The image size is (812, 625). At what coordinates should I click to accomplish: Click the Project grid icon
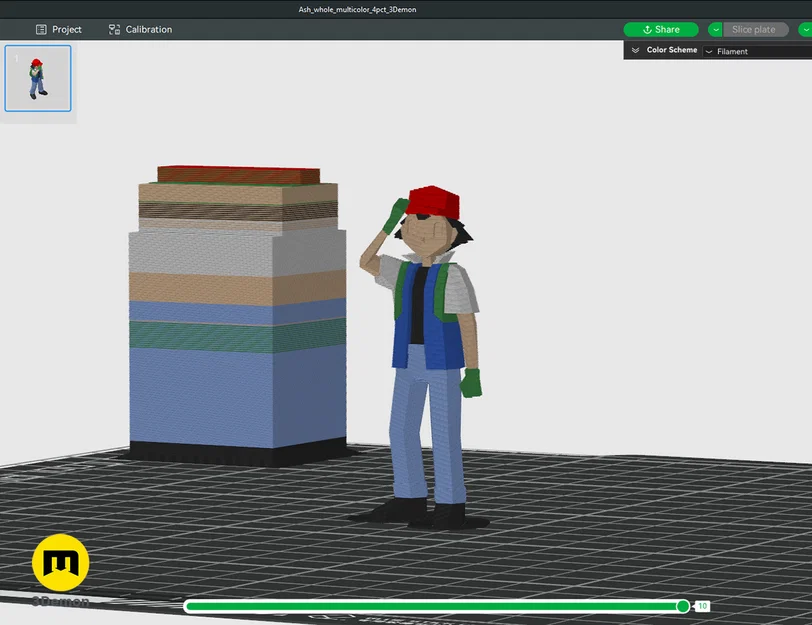[42, 29]
